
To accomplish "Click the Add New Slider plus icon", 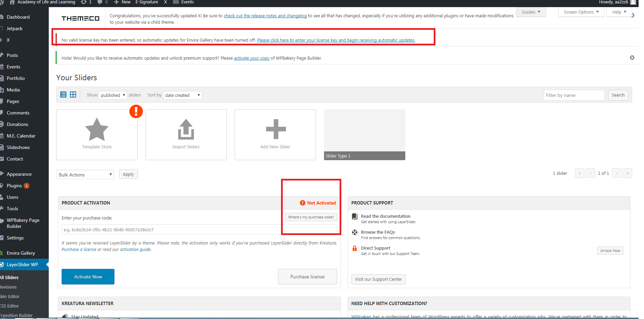I will click(x=276, y=129).
